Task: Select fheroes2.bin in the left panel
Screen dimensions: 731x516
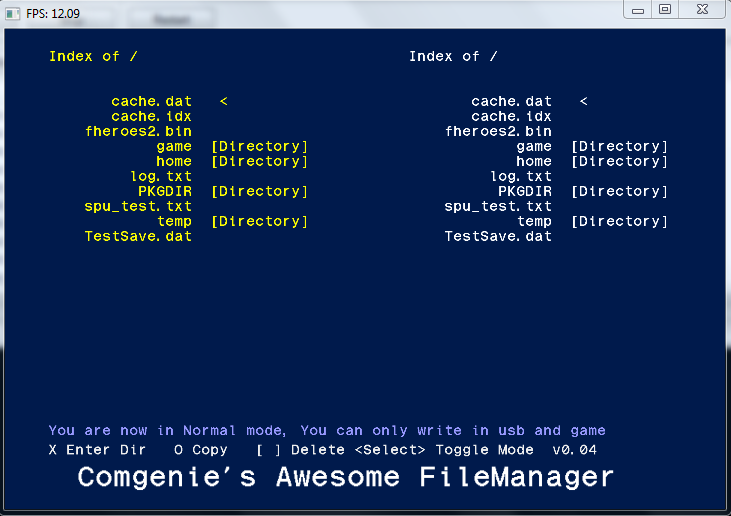Action: click(x=138, y=131)
